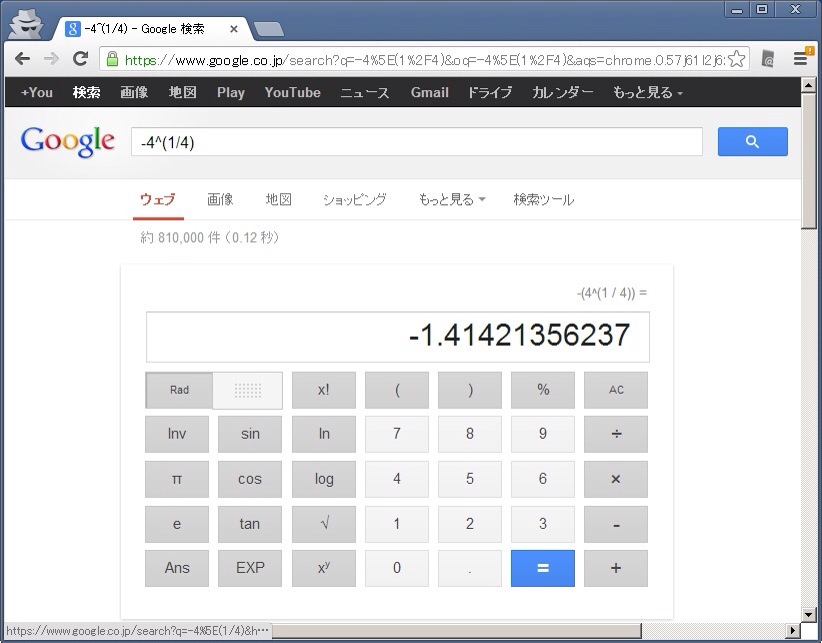The image size is (822, 643).
Task: Click the plus operator key
Action: click(x=616, y=568)
